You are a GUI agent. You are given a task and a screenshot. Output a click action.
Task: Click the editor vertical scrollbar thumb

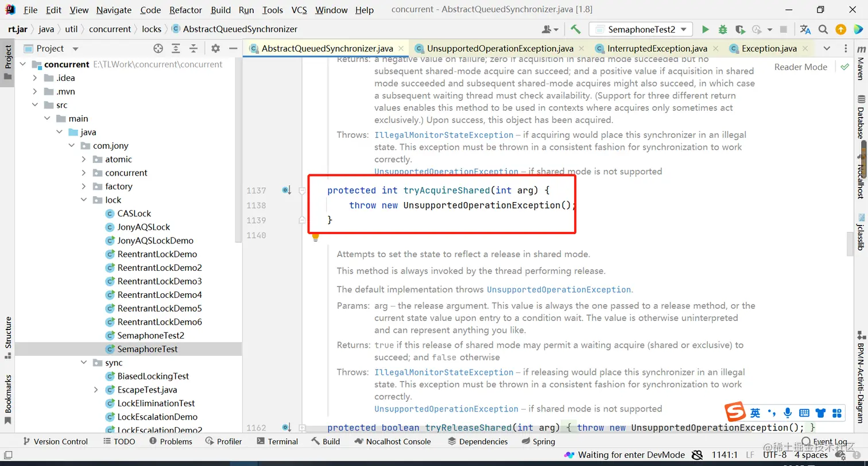(x=850, y=243)
